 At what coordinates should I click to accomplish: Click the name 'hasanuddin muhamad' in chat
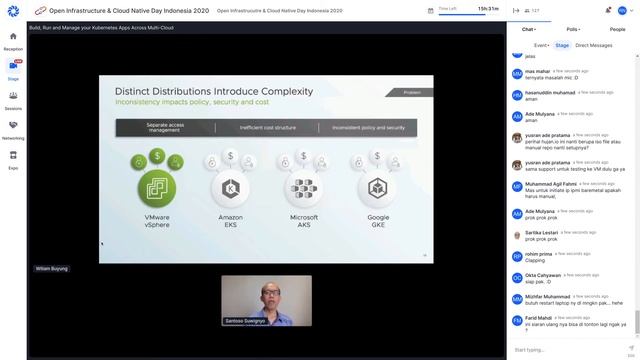pyautogui.click(x=550, y=93)
